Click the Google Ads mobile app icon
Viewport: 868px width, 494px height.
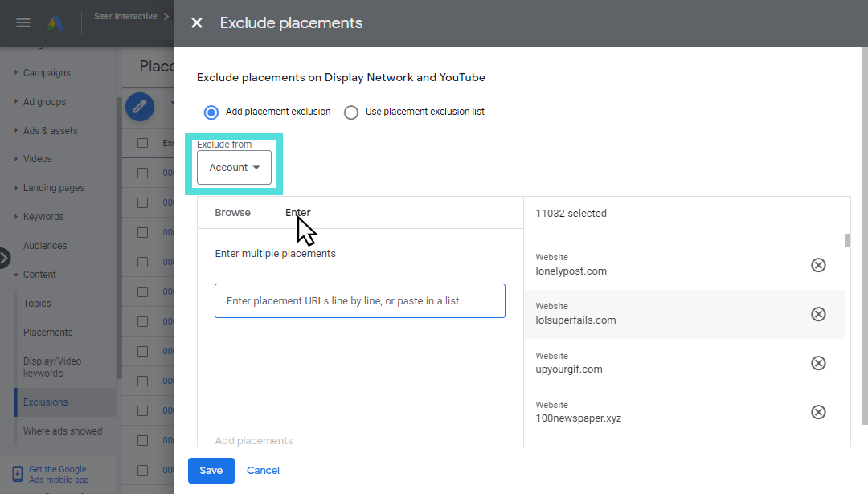coord(18,474)
